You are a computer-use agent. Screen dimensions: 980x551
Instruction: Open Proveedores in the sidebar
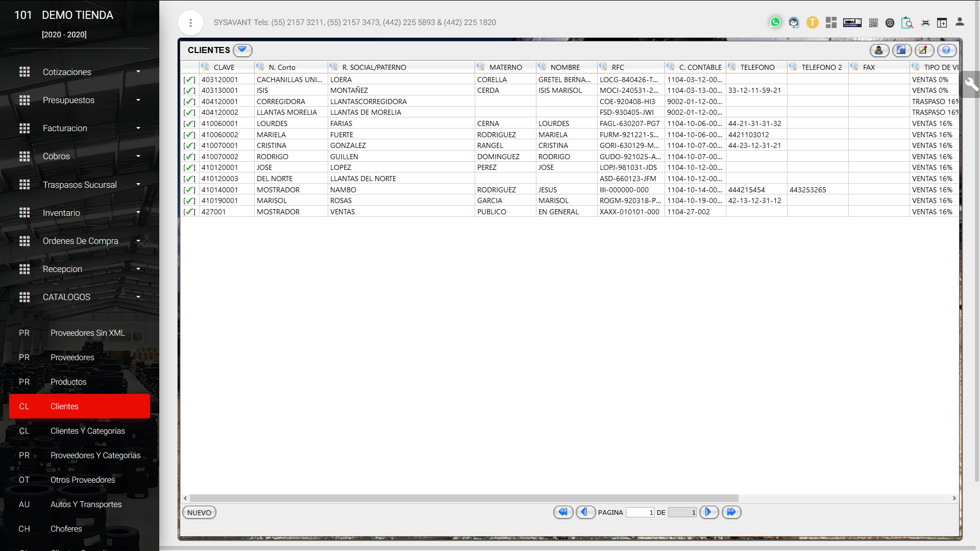[72, 357]
